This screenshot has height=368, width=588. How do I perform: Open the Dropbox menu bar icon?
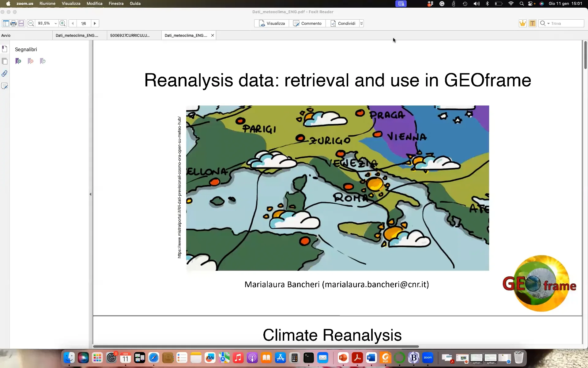[x=430, y=4]
